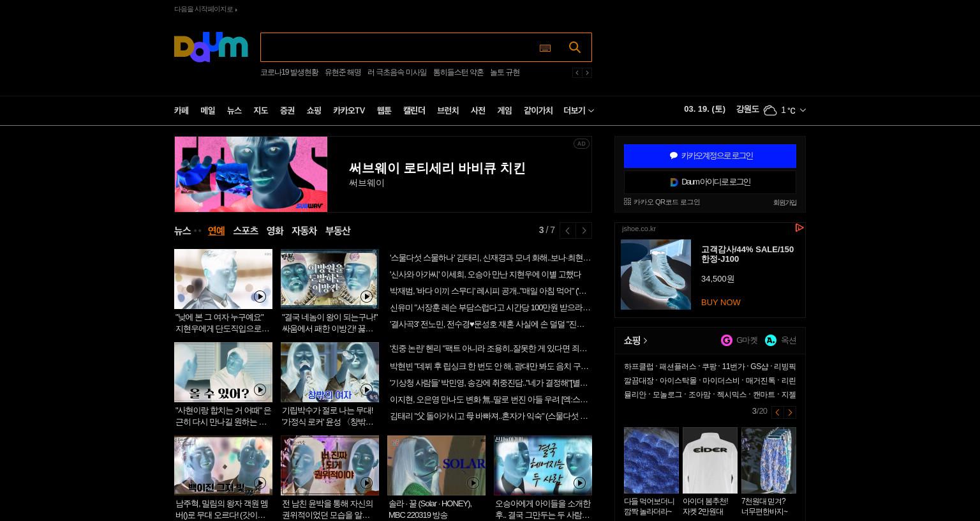
Task: Open the 카카오TV menu item
Action: pyautogui.click(x=349, y=110)
